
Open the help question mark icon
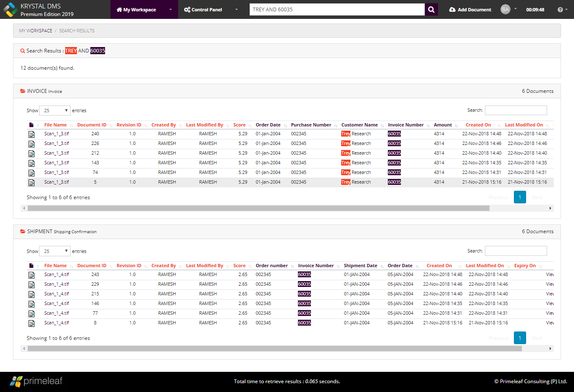pyautogui.click(x=560, y=10)
